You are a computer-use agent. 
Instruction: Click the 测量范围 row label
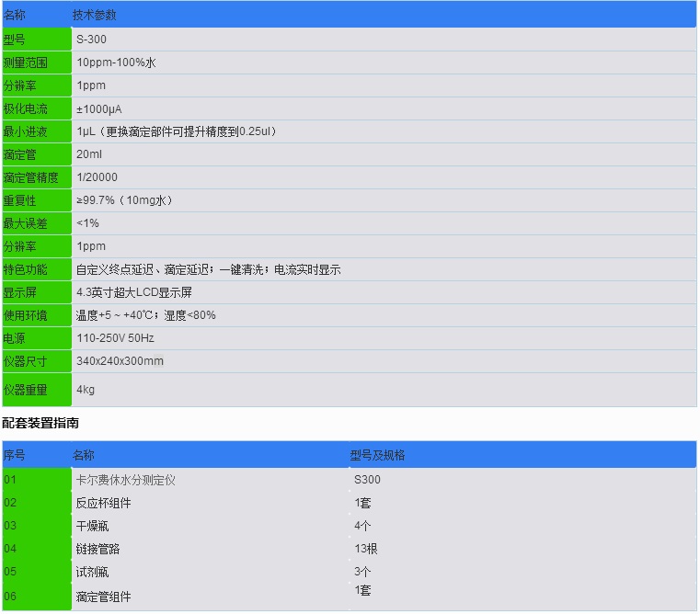(x=25, y=63)
